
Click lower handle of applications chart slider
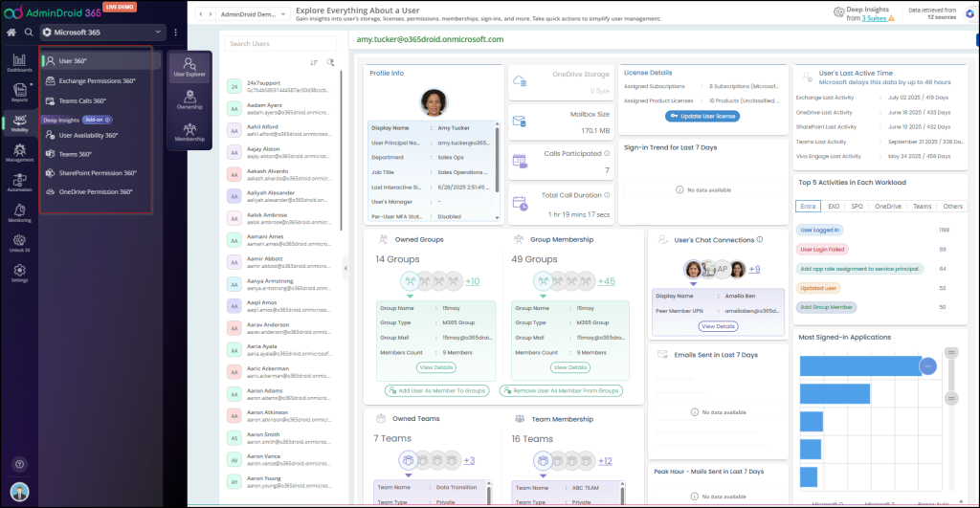click(951, 398)
